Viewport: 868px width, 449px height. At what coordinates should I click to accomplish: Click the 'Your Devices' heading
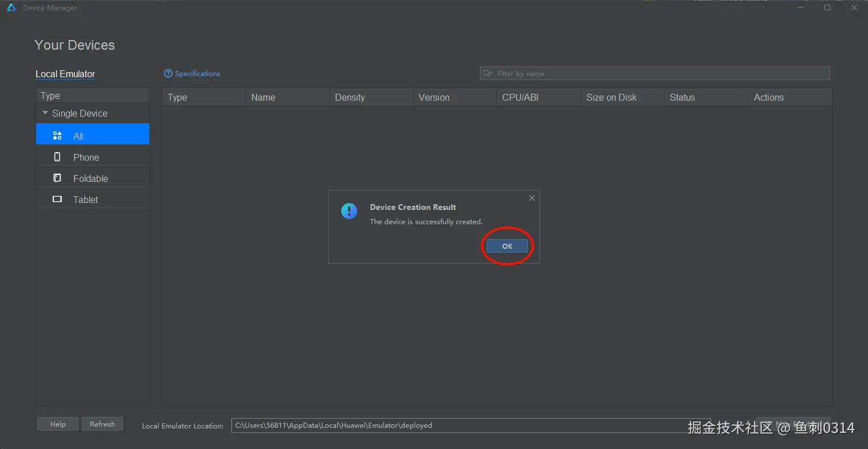tap(74, 45)
